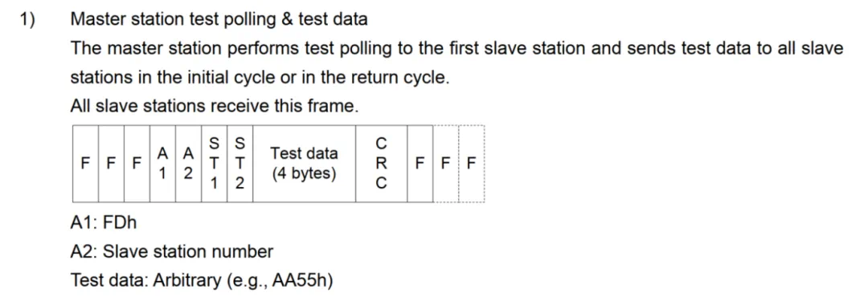
Task: Select the A2 address cell
Action: pos(188,164)
